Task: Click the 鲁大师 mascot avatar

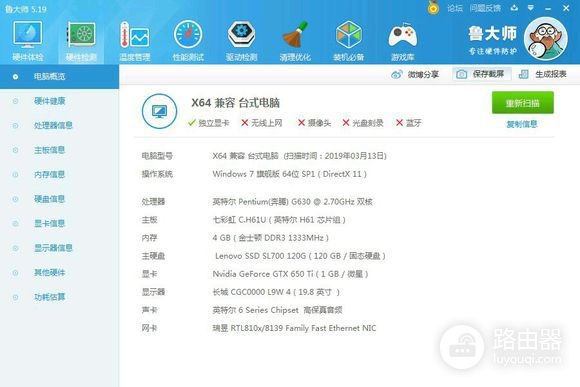Action: (x=546, y=38)
